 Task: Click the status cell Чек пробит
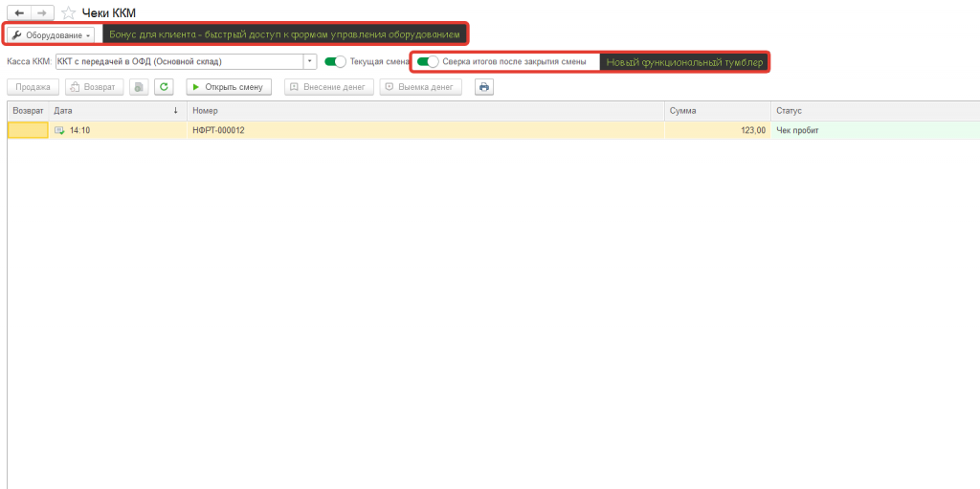pos(875,130)
